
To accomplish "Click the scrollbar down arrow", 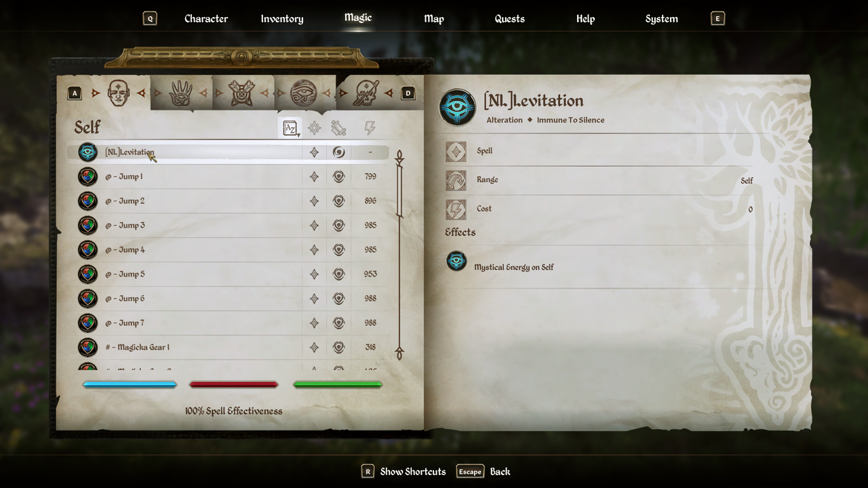I will (399, 353).
